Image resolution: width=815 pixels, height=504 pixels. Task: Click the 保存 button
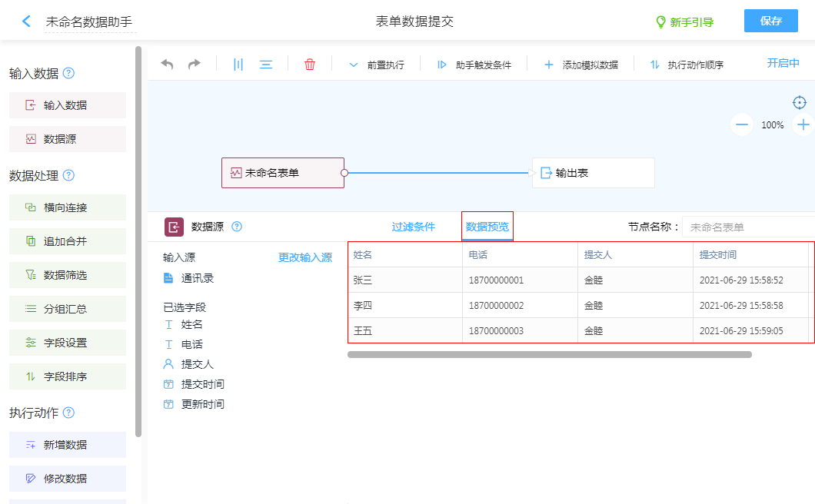pyautogui.click(x=770, y=21)
